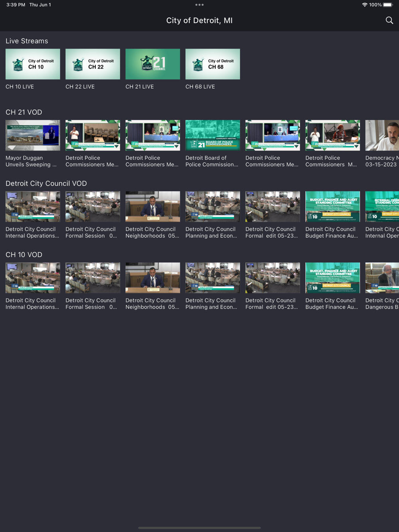
Task: Open Police Commissioners video showing woman in red hat
Action: 333,135
